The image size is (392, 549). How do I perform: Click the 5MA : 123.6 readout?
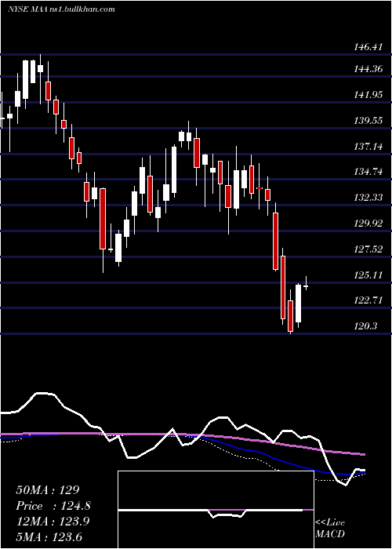point(49,537)
